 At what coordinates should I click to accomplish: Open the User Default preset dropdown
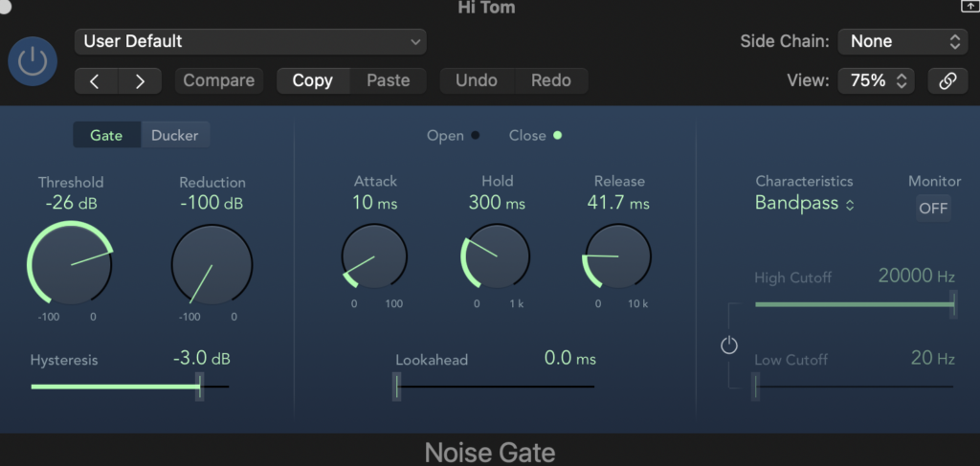pyautogui.click(x=251, y=41)
